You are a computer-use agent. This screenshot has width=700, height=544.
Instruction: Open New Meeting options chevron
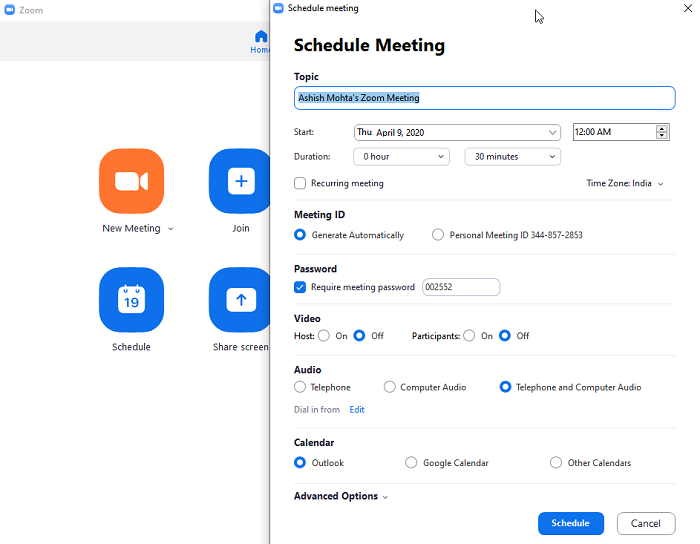(171, 229)
